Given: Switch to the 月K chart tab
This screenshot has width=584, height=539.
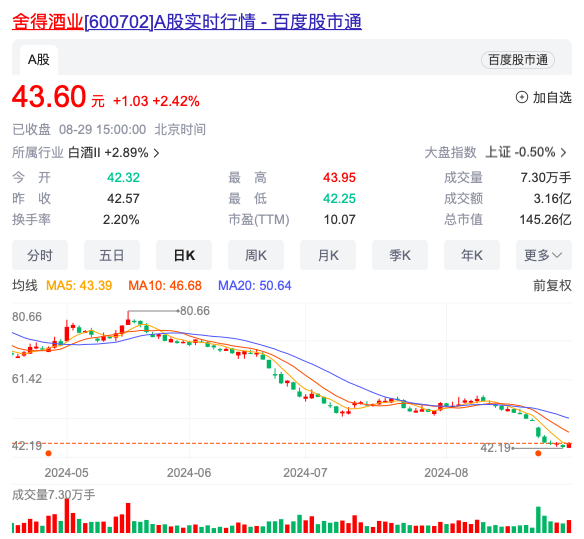Looking at the screenshot, I should [328, 255].
